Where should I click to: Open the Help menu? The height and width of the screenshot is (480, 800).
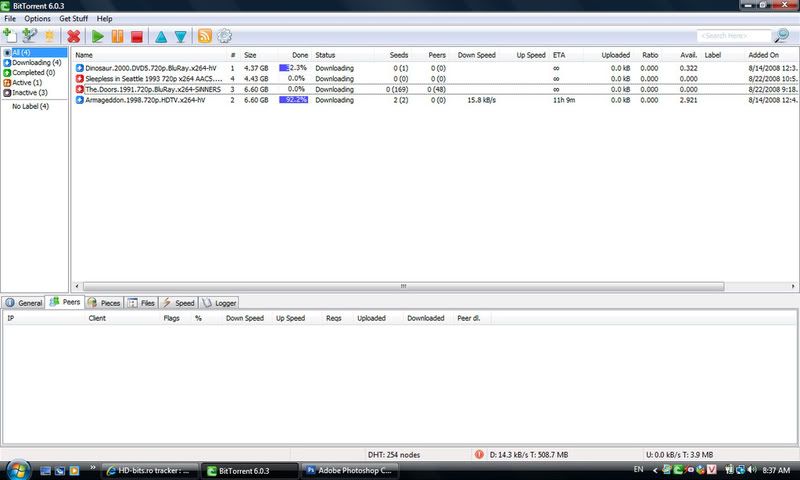[104, 18]
